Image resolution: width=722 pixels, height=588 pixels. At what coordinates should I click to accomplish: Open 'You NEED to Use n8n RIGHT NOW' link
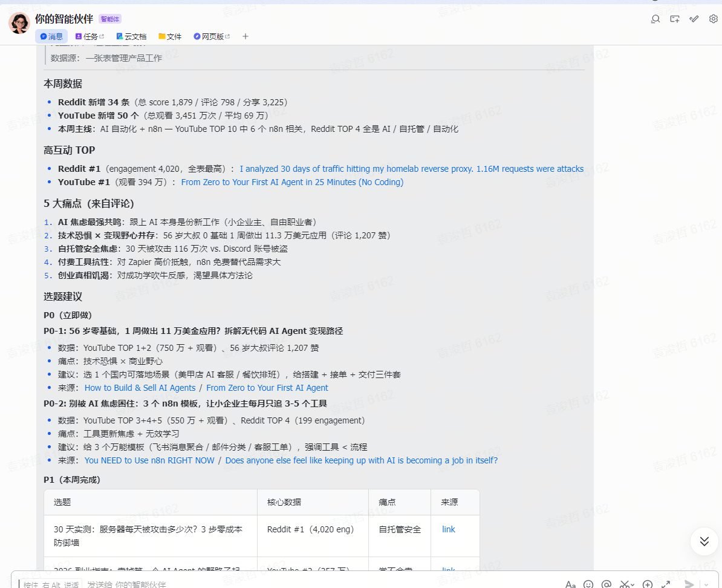click(149, 460)
